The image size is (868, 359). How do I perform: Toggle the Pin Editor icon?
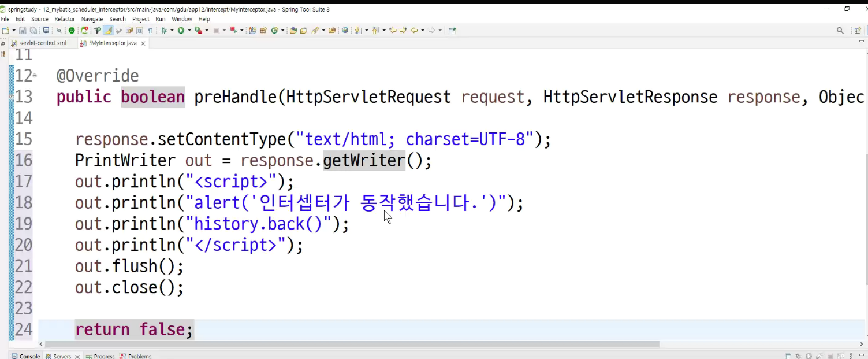tap(452, 30)
